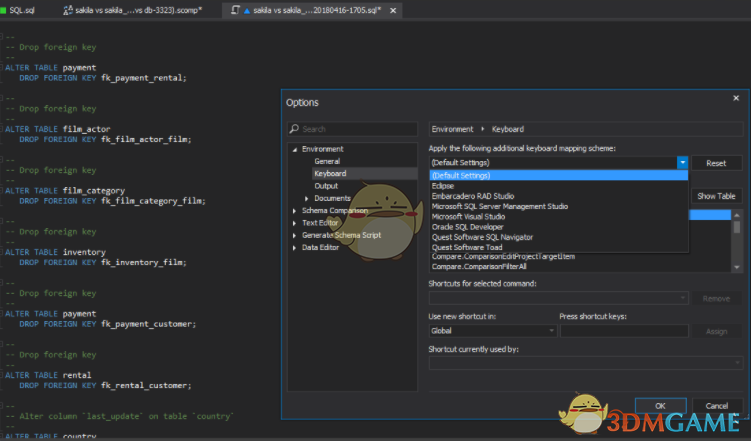Image resolution: width=751 pixels, height=441 pixels.
Task: Collapse the Environment tree node
Action: pos(294,149)
